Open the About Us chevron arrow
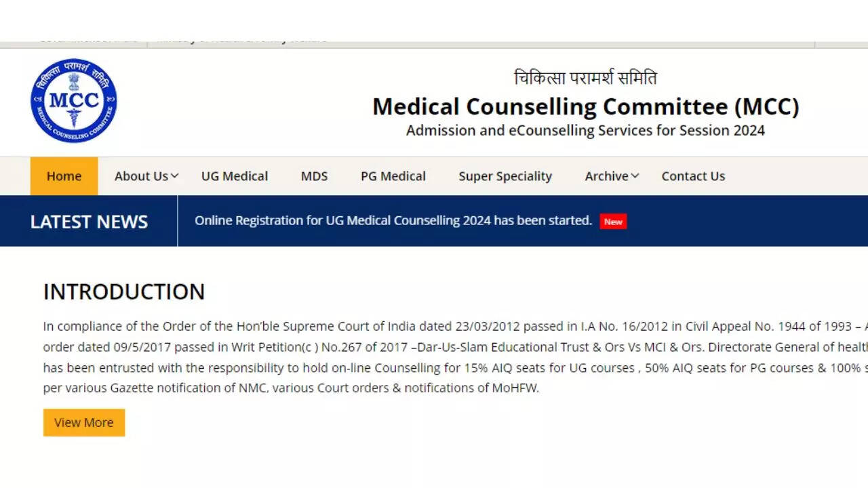 tap(173, 176)
